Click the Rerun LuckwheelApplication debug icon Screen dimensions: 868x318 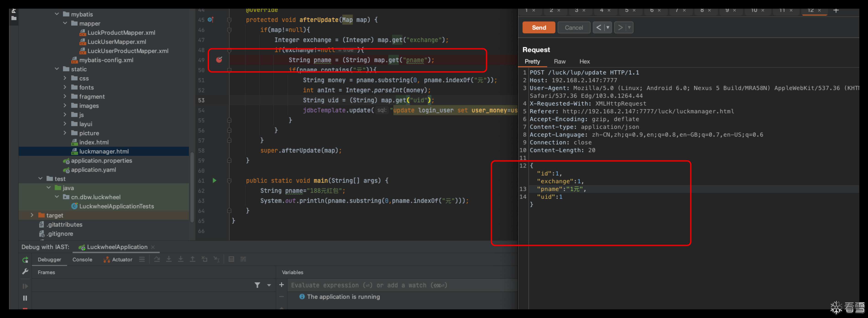(x=25, y=260)
